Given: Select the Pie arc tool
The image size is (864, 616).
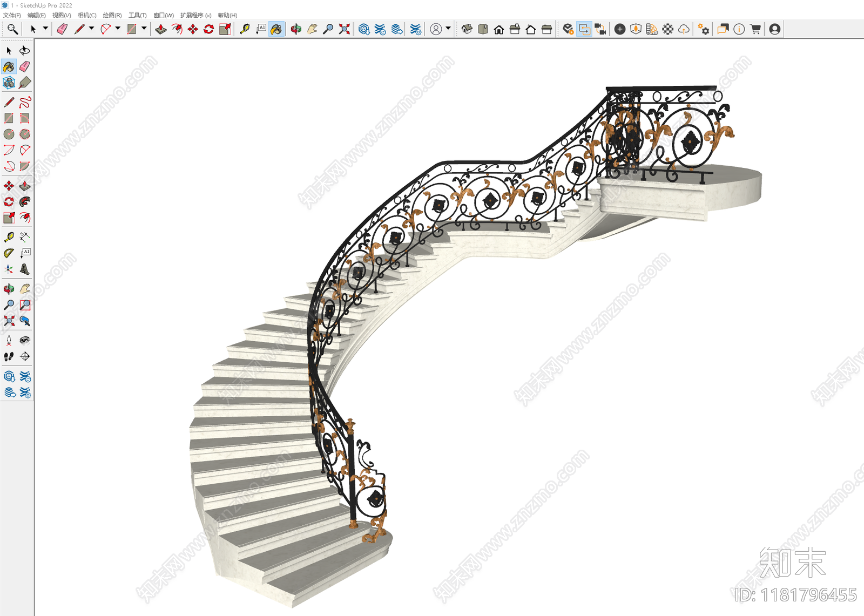Looking at the screenshot, I should pos(25,166).
